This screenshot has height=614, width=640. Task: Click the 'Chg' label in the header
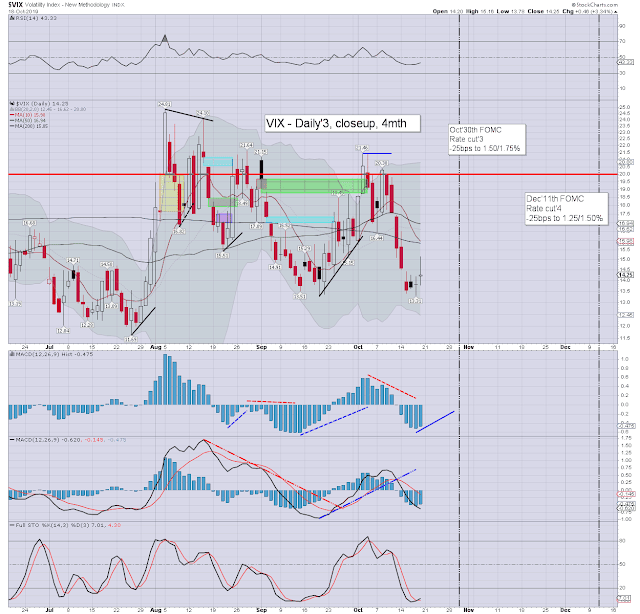[568, 11]
